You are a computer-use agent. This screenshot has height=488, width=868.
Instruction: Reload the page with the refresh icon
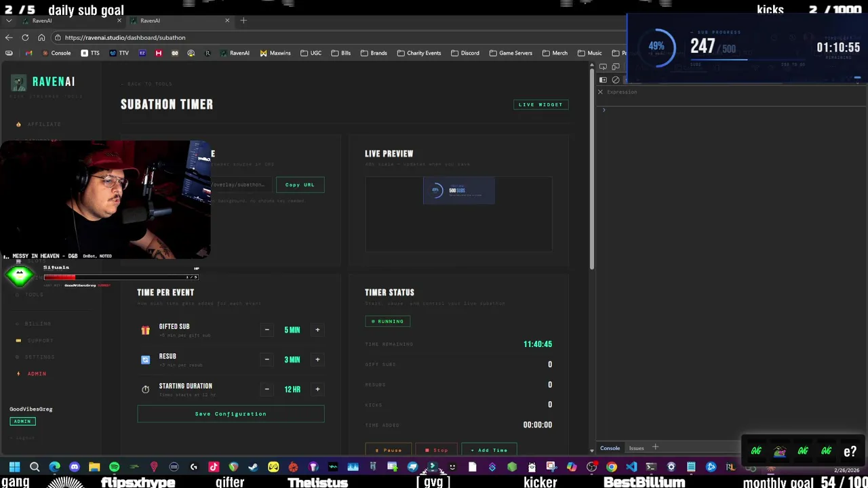coord(25,37)
